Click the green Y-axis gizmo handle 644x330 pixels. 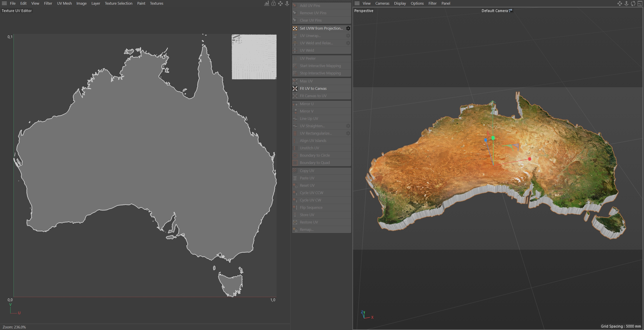(x=493, y=138)
